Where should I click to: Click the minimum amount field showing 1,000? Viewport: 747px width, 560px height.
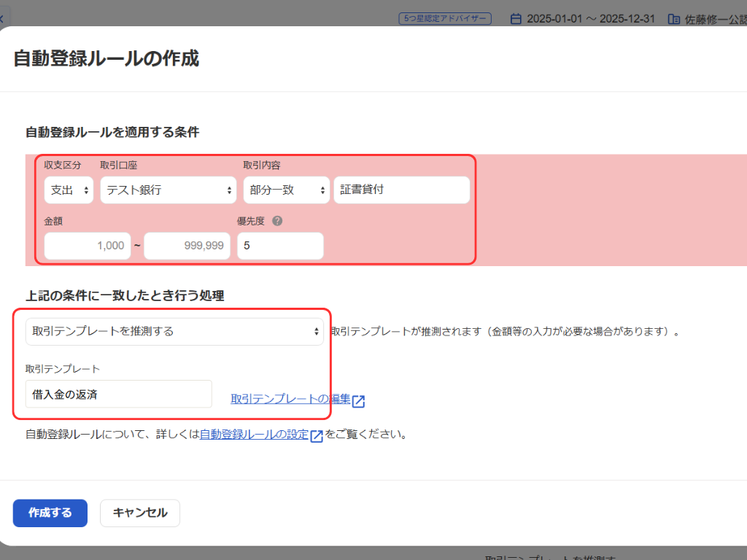pyautogui.click(x=88, y=246)
